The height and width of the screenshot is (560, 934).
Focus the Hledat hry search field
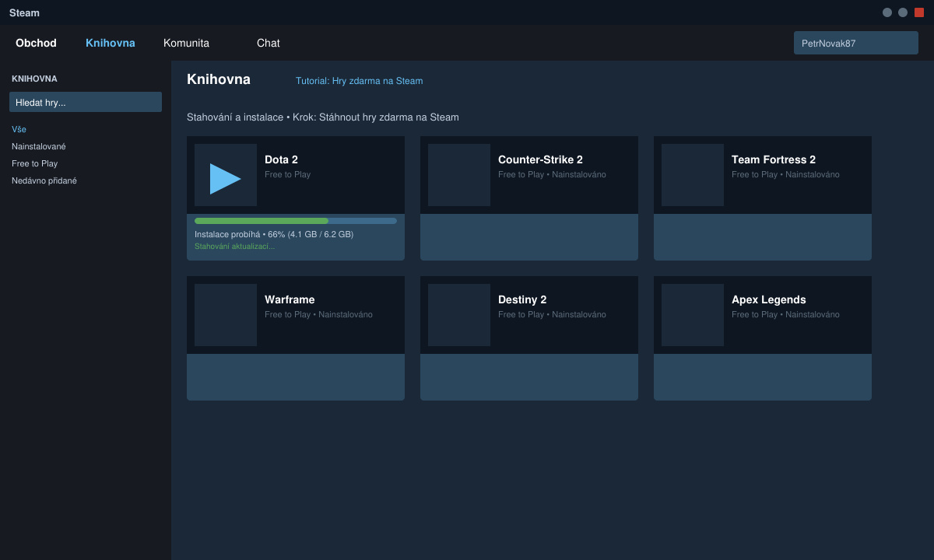click(86, 102)
